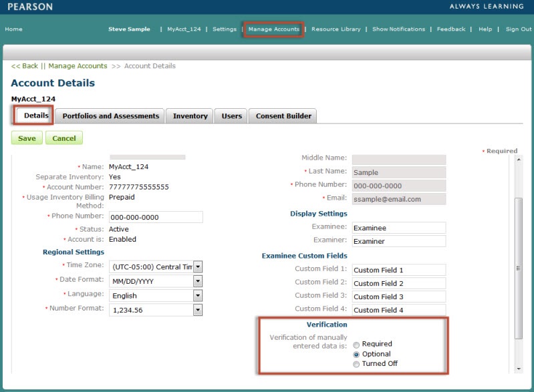Click the green Save button
This screenshot has width=534, height=392.
(27, 138)
